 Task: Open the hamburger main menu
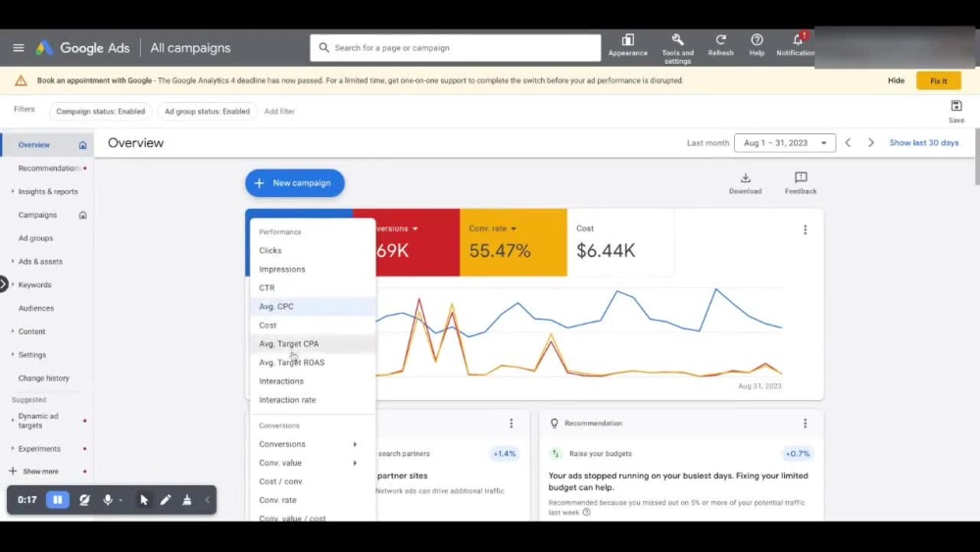coord(18,47)
